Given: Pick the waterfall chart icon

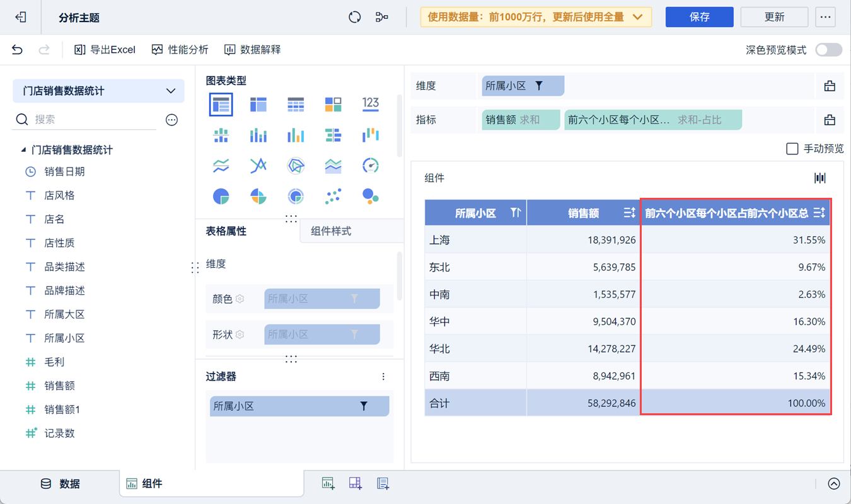Looking at the screenshot, I should (x=371, y=135).
